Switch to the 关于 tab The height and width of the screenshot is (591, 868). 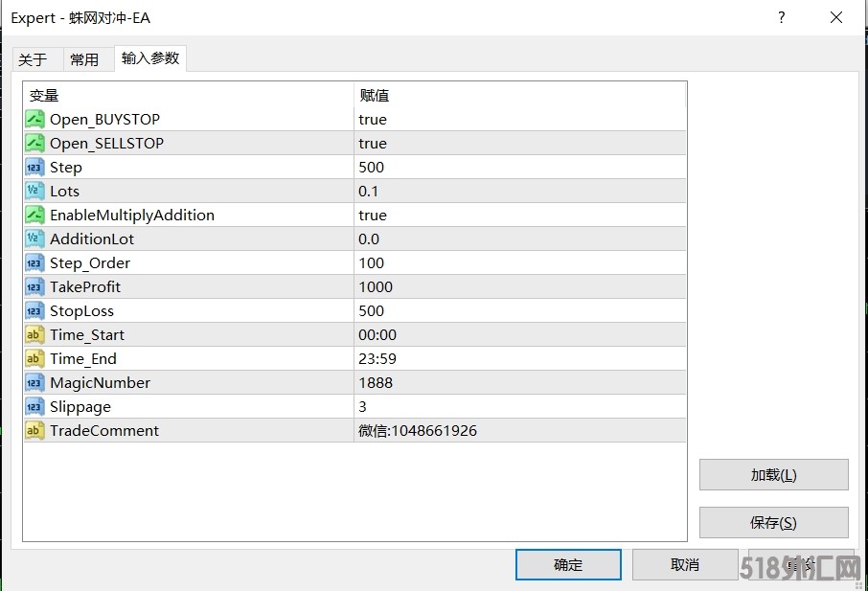point(33,59)
